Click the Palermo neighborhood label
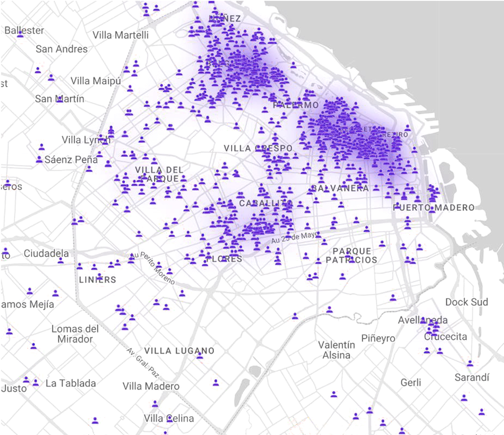Image resolution: width=504 pixels, height=435 pixels. pyautogui.click(x=296, y=105)
